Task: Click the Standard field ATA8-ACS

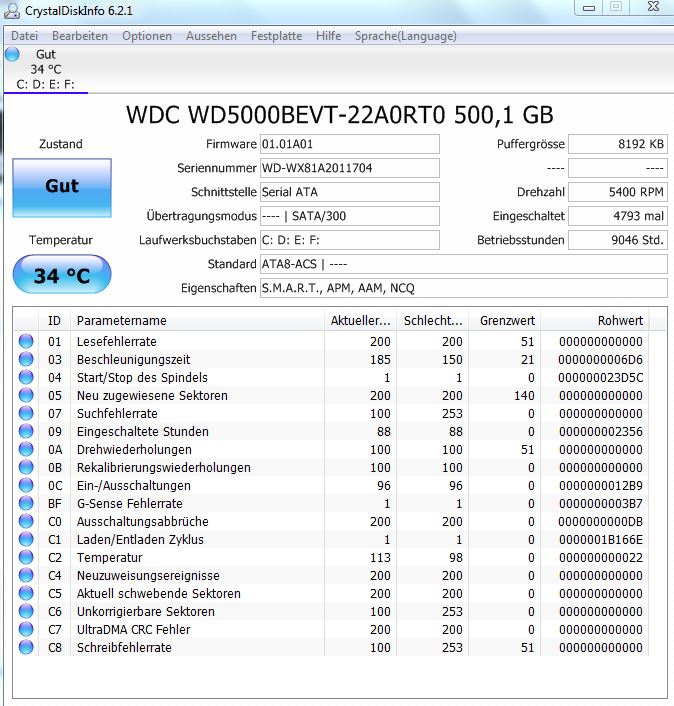Action: 464,264
